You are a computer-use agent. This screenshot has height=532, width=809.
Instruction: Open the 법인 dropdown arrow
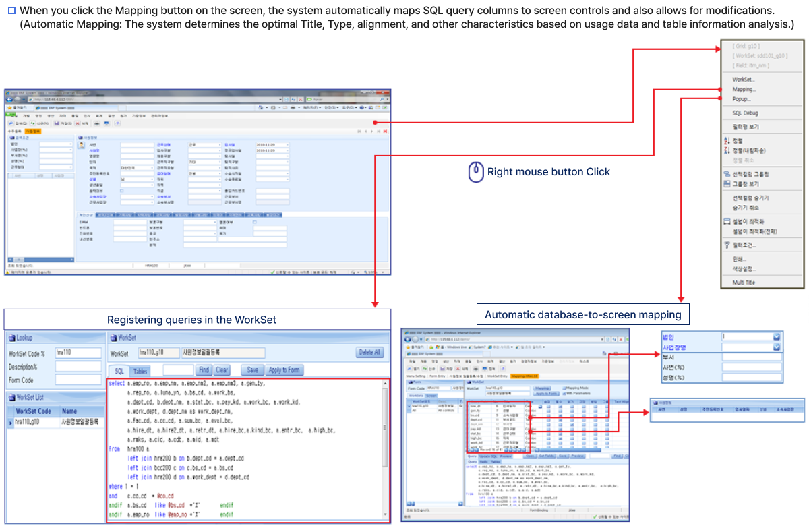coord(777,337)
